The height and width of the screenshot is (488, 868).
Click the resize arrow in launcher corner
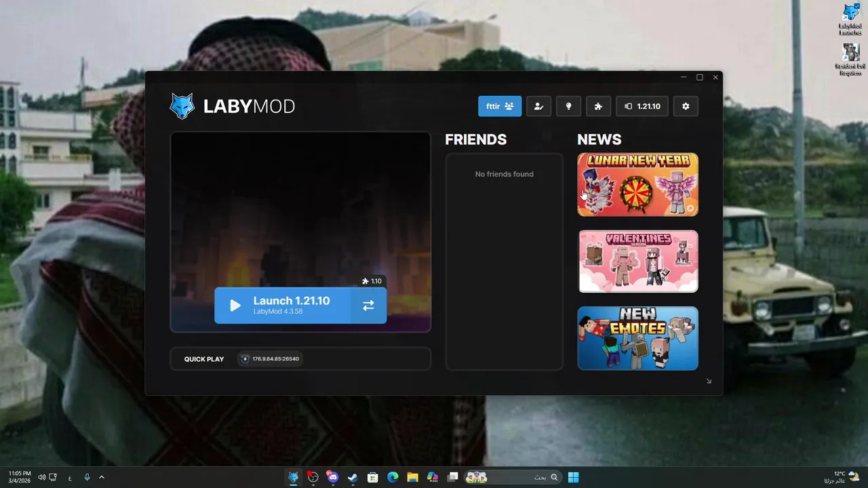[709, 381]
